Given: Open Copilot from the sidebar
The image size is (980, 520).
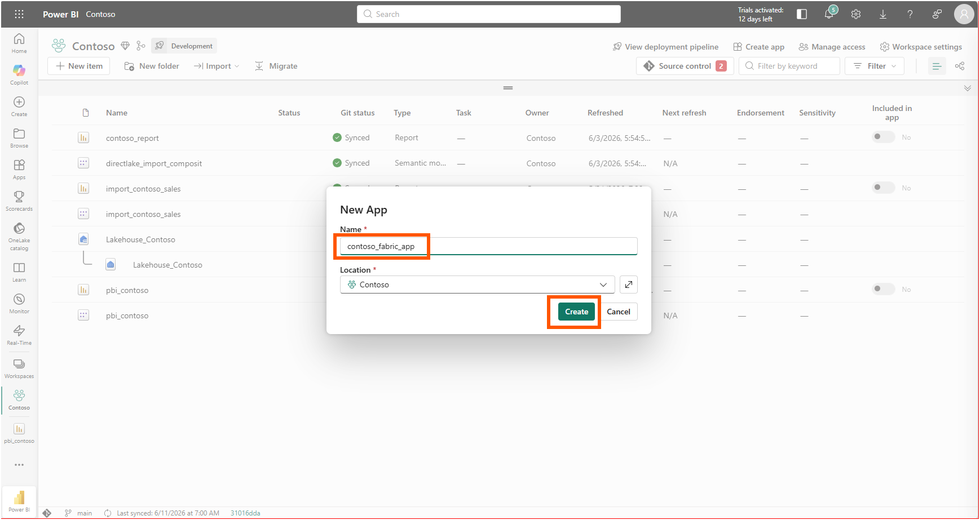Looking at the screenshot, I should click(x=19, y=74).
